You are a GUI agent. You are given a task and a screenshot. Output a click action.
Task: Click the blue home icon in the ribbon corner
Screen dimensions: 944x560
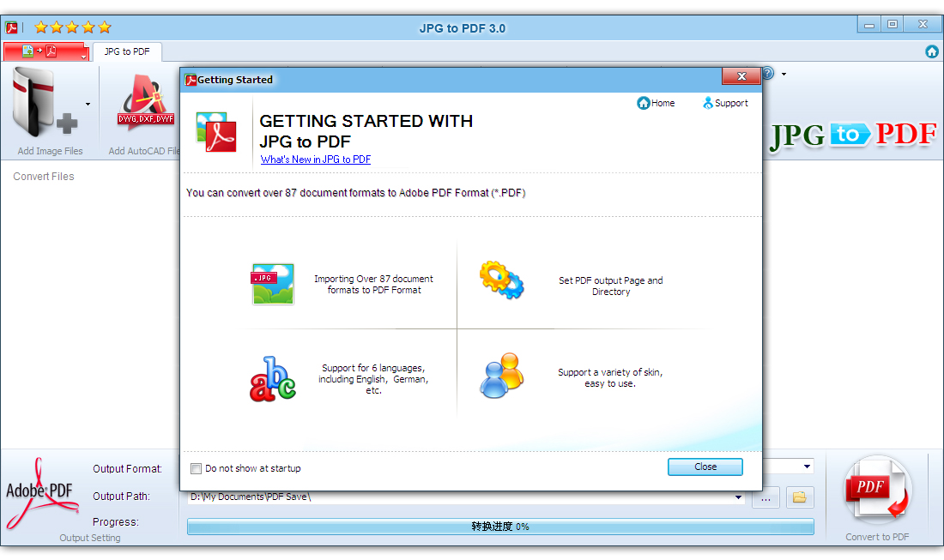coord(932,51)
